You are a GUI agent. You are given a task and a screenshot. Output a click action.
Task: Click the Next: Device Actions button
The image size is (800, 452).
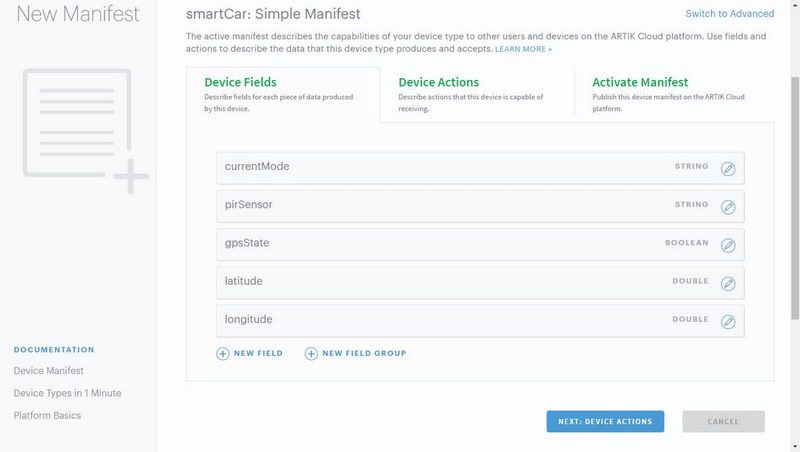click(605, 421)
